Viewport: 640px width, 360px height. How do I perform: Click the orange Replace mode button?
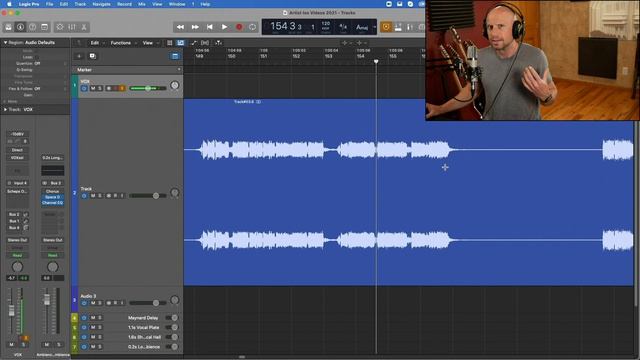(x=386, y=27)
